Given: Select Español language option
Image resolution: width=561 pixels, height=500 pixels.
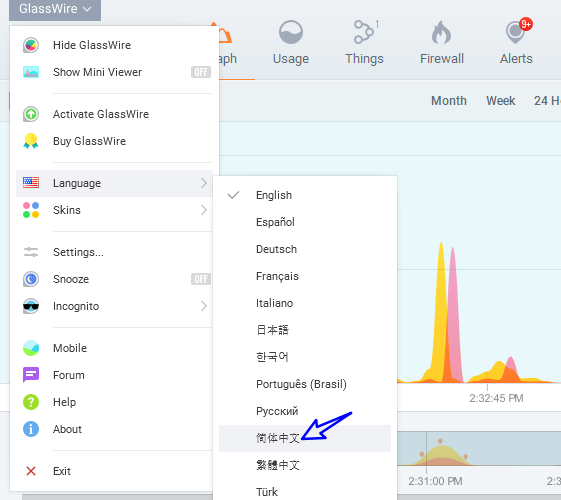Looking at the screenshot, I should (x=305, y=222).
